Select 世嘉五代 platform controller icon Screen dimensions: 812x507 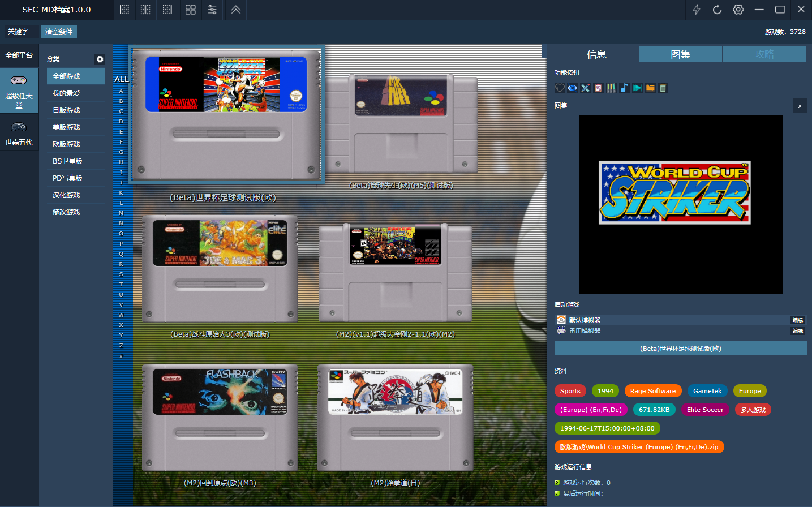point(19,127)
